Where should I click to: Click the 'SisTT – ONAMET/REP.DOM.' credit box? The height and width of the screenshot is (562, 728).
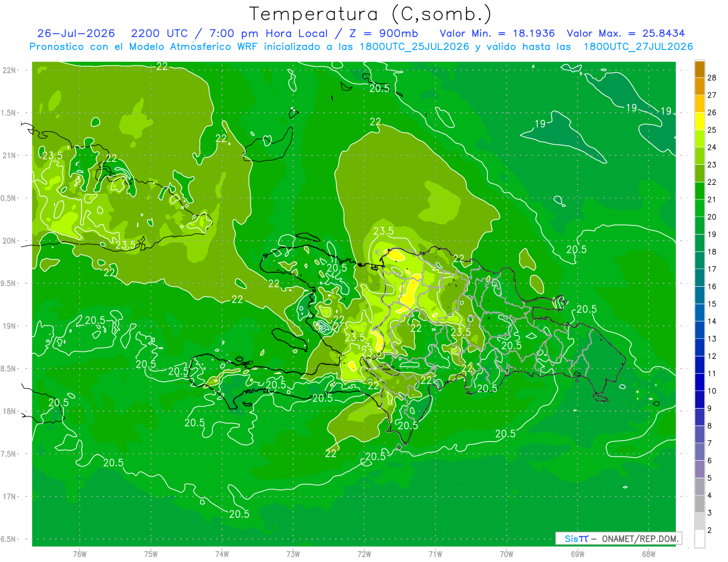[x=618, y=538]
